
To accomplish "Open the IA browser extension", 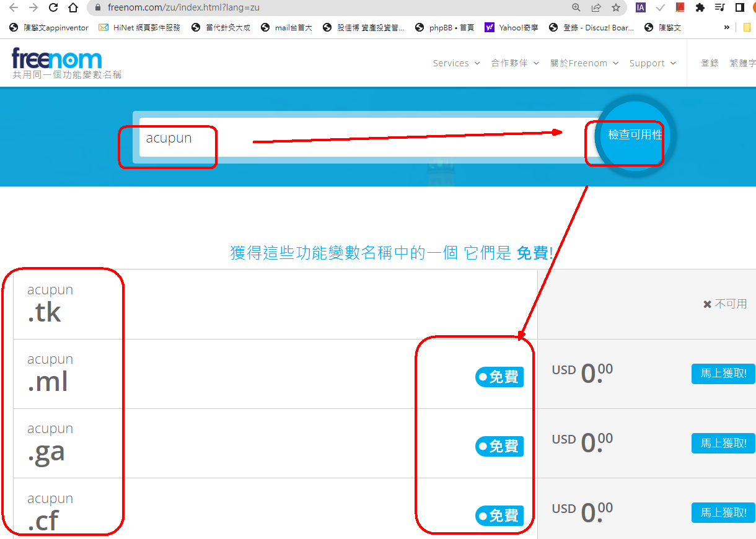I will coord(641,7).
